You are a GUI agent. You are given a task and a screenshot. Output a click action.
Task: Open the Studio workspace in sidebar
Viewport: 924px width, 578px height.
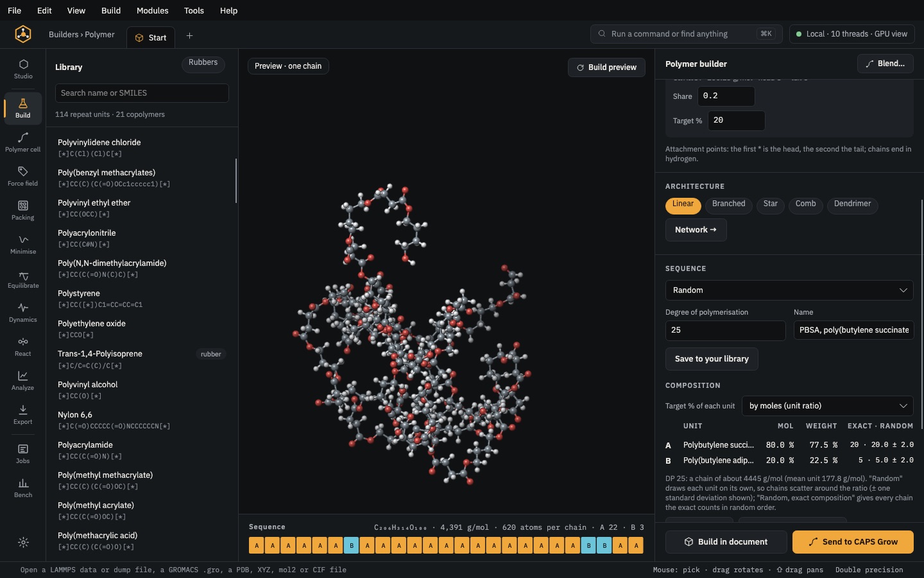point(23,69)
